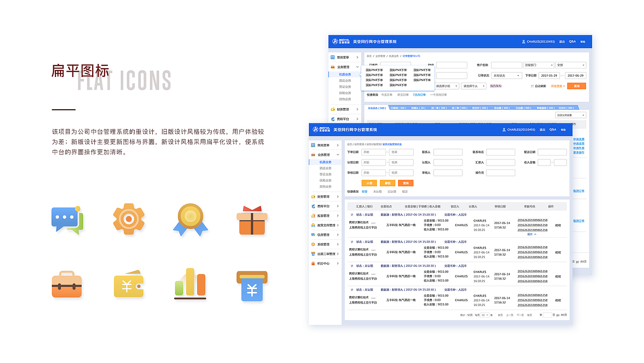Click the 财务管理 wallet icon in front window sidebar
This screenshot has width=644, height=363.
point(313,196)
